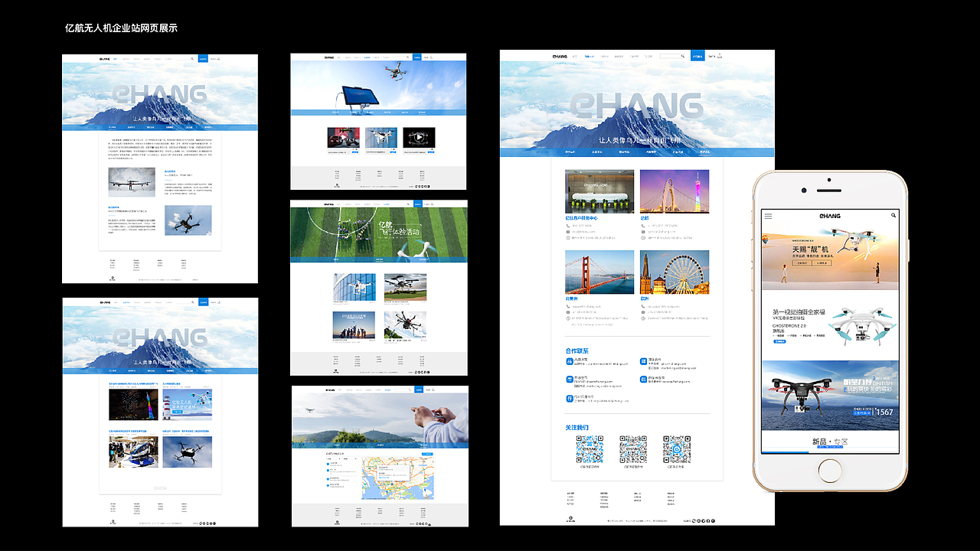
Task: Click Golden Gate Bridge photo
Action: click(x=599, y=272)
